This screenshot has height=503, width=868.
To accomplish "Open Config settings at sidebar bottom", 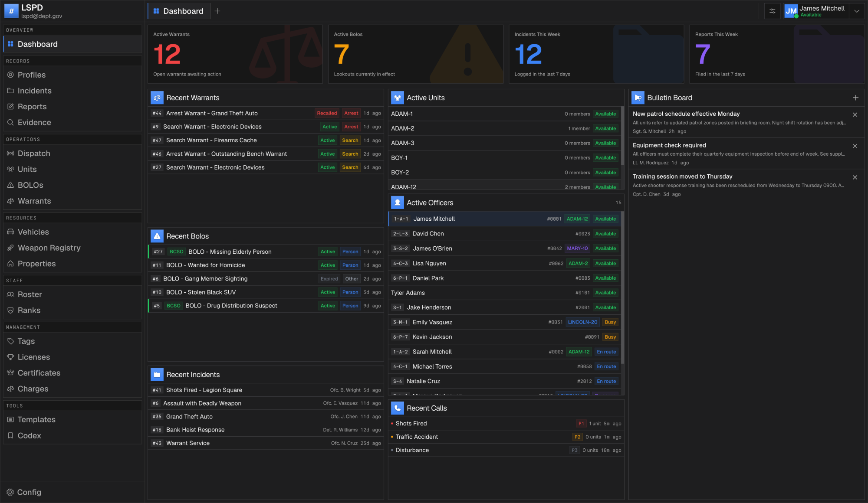I will point(72,492).
